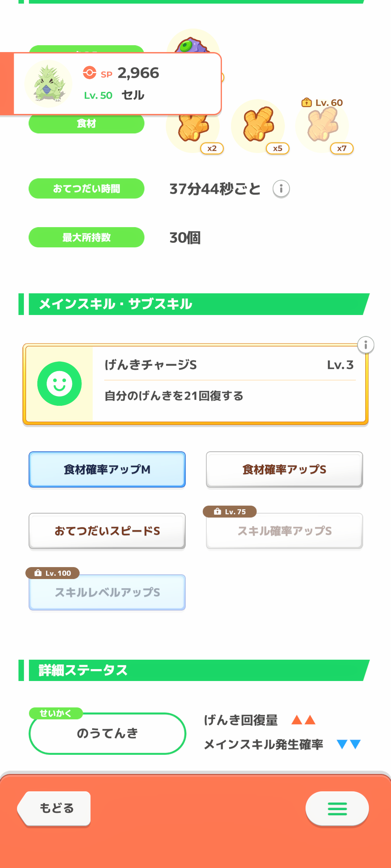Open main skill info icon

365,345
